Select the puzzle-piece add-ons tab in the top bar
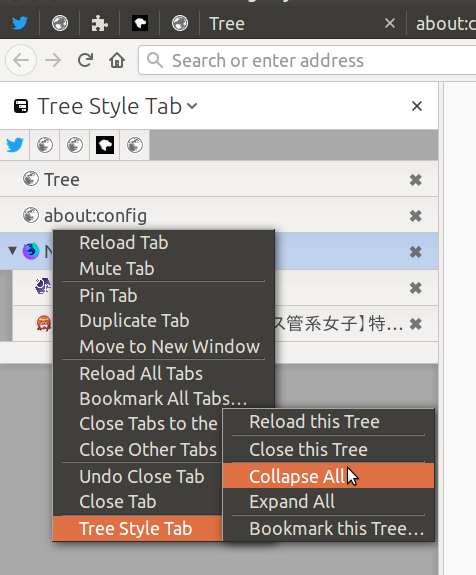This screenshot has width=476, height=575. click(x=99, y=24)
